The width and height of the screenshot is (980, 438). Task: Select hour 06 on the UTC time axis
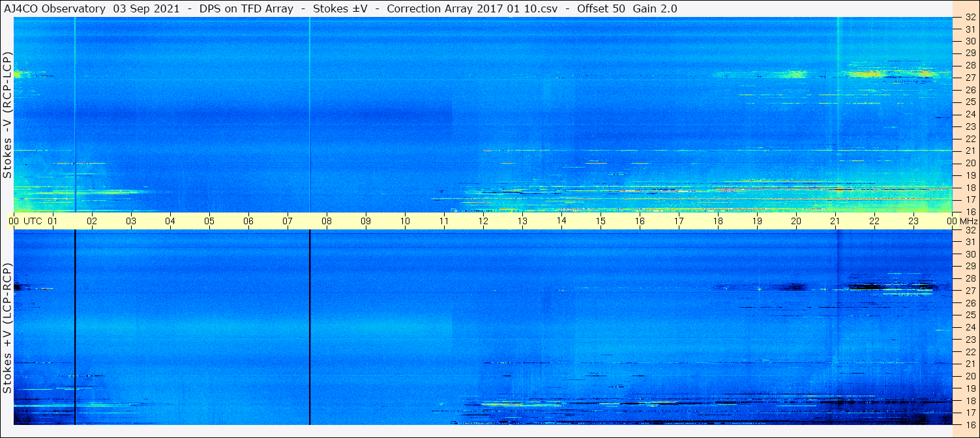click(x=248, y=221)
